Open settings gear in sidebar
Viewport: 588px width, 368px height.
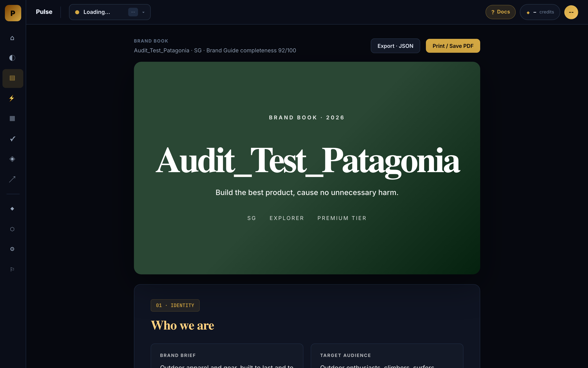(x=12, y=249)
